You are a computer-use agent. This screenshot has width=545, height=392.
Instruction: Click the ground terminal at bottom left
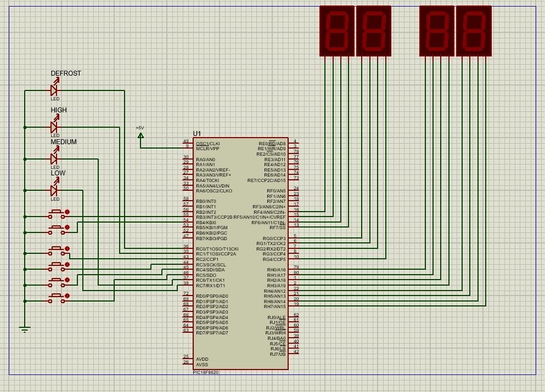click(x=24, y=328)
